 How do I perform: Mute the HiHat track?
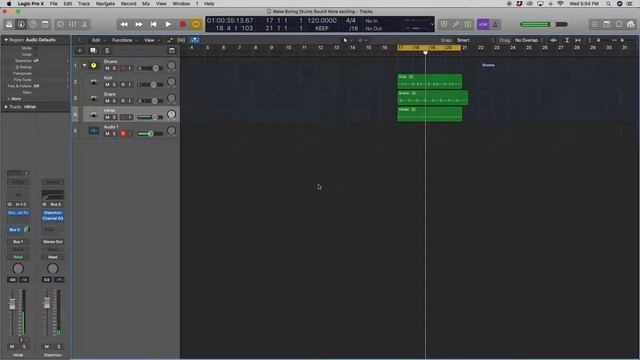pyautogui.click(x=107, y=117)
